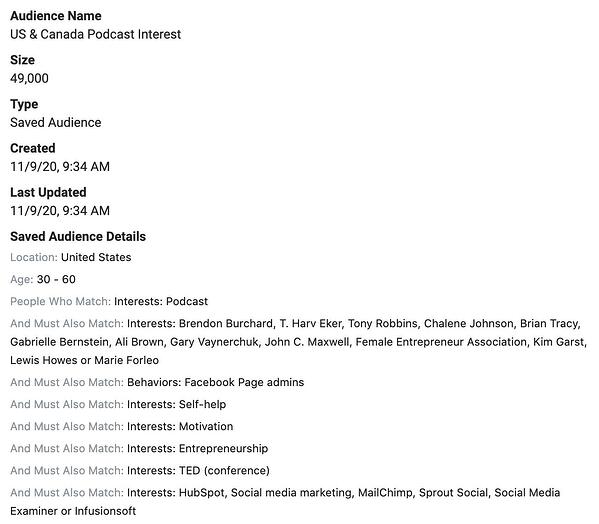Select the 'Saved Audience Details' heading
Viewport: 599px width, 524px height.
[78, 236]
